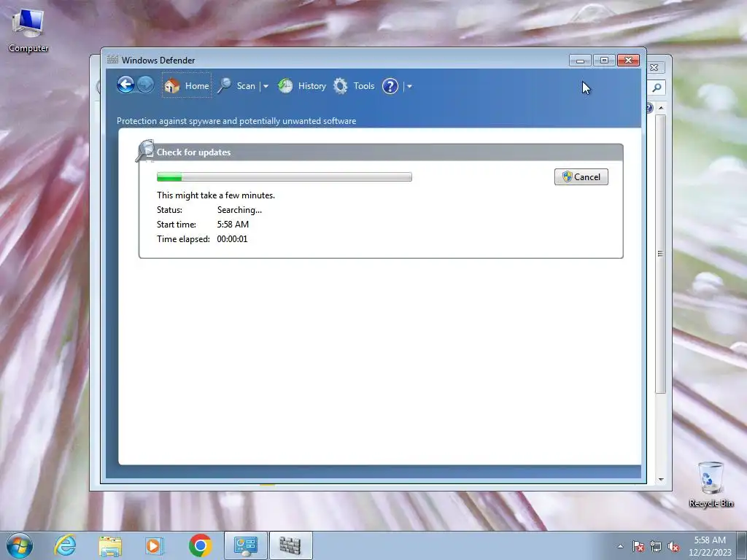Open Windows Explorer from the taskbar
Screen dimensions: 747x560
point(110,545)
